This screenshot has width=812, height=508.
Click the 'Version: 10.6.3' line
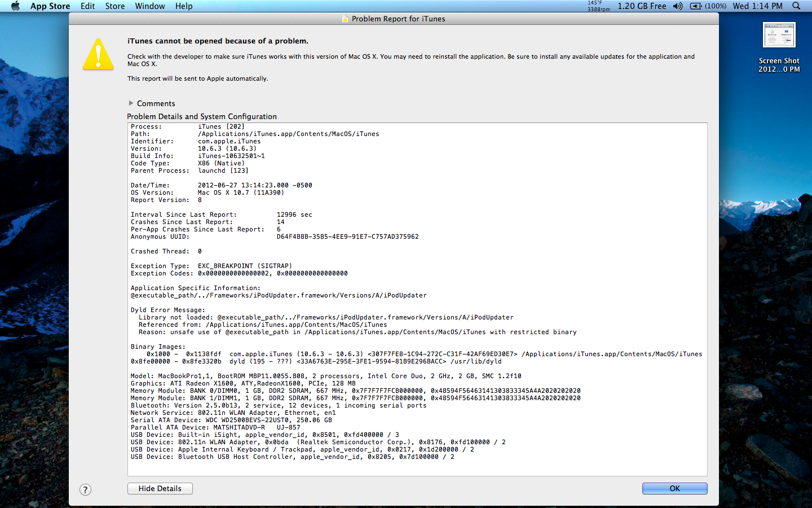(x=193, y=149)
